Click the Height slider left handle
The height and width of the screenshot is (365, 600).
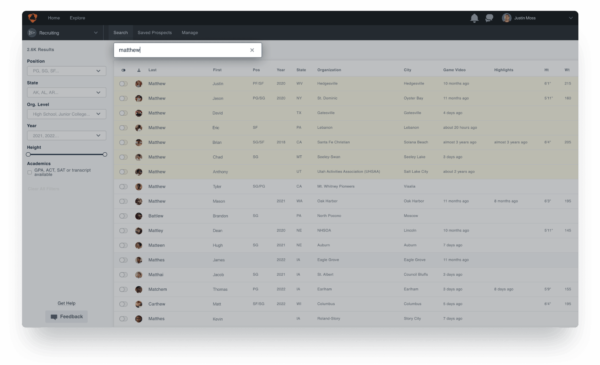click(28, 155)
